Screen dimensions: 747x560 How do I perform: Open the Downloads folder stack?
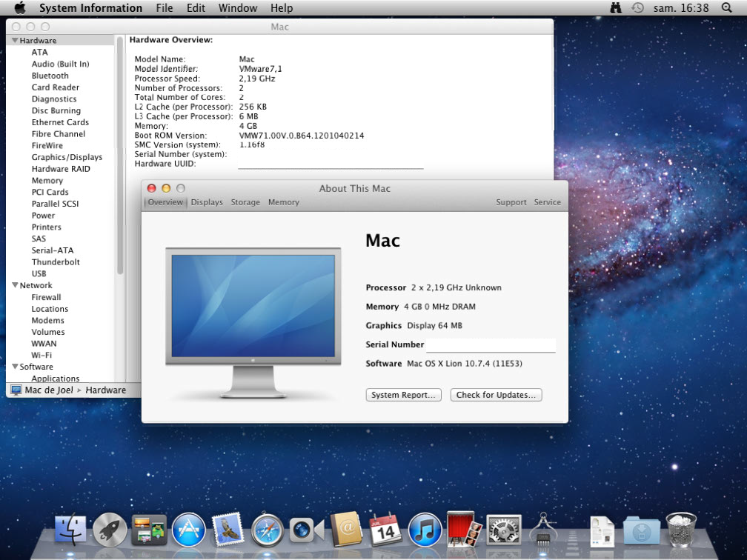pyautogui.click(x=641, y=530)
